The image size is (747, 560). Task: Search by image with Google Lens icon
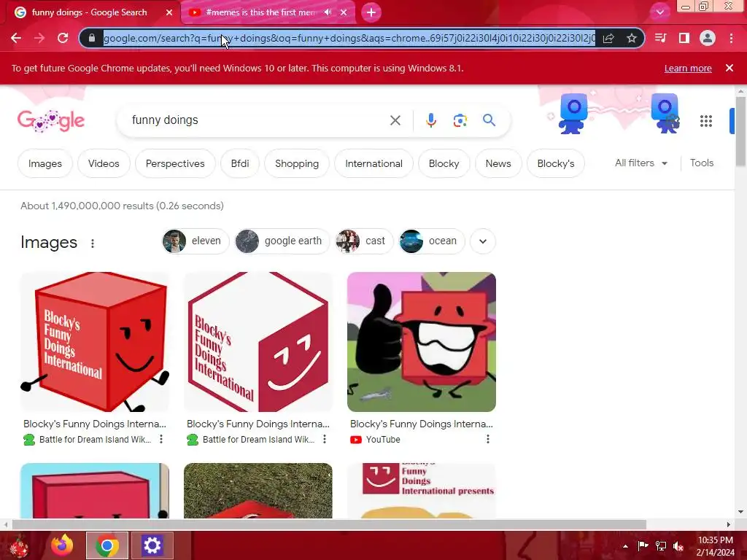click(460, 120)
